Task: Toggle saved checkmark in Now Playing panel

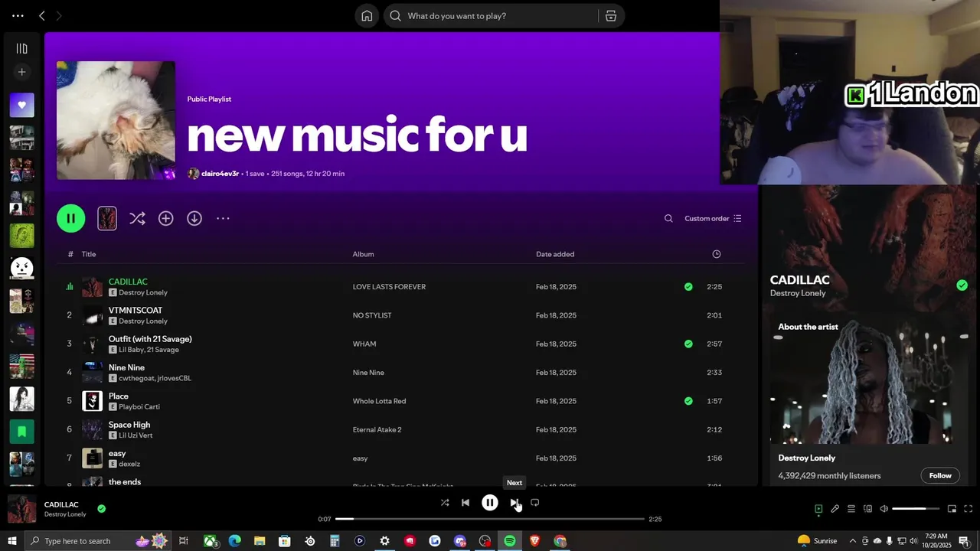Action: click(962, 285)
